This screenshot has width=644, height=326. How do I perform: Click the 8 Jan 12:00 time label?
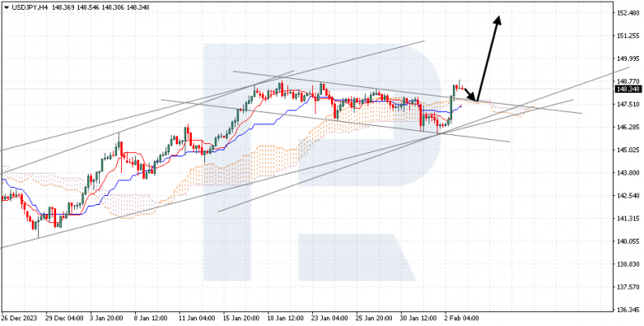click(151, 319)
